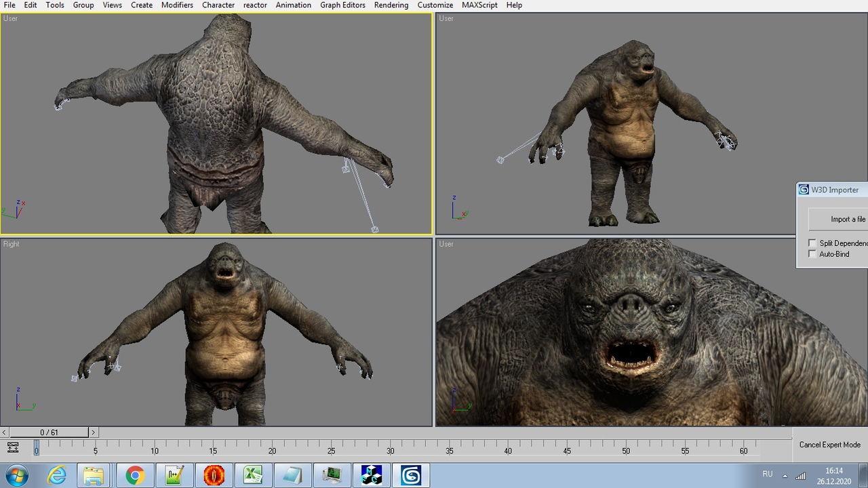Open the blue cubes app in taskbar

click(x=371, y=476)
